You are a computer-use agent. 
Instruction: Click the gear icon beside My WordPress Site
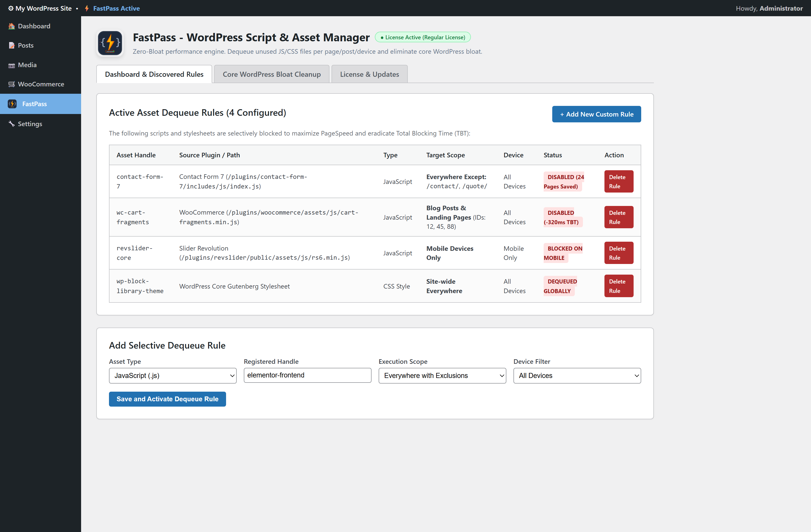11,8
